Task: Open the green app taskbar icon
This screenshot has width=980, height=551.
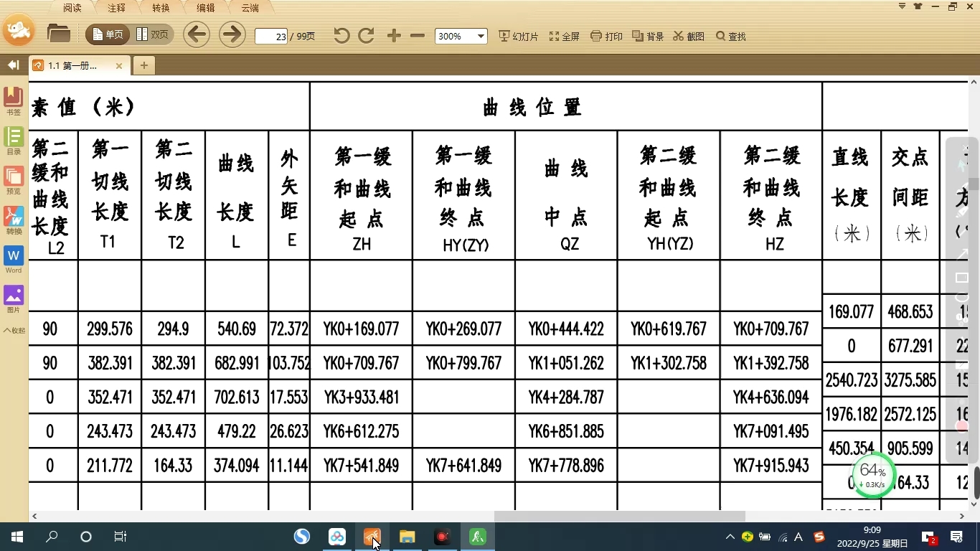Action: pyautogui.click(x=478, y=537)
